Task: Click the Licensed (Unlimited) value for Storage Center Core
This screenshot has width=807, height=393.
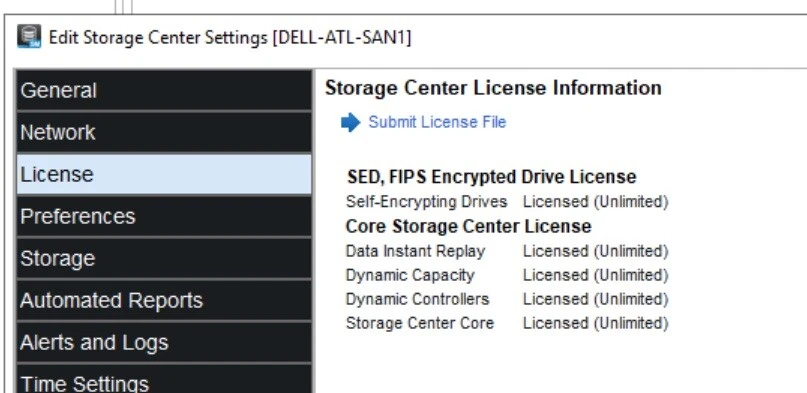Action: pyautogui.click(x=595, y=323)
